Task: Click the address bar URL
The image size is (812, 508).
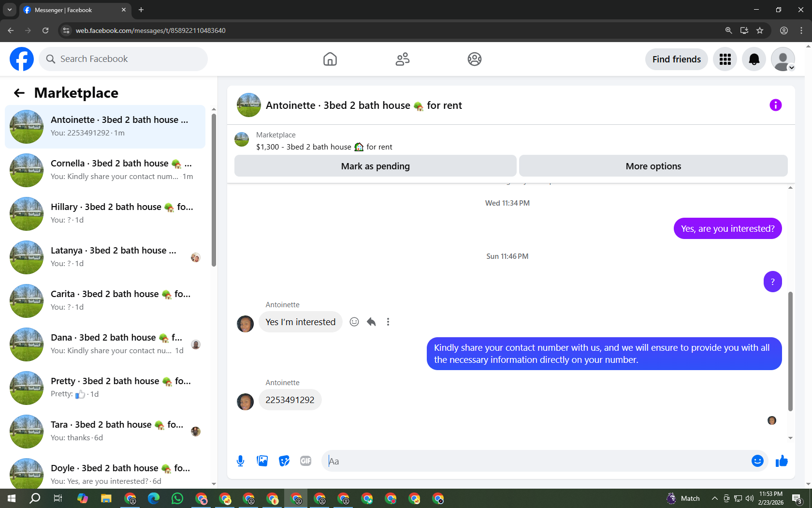Action: 150,30
